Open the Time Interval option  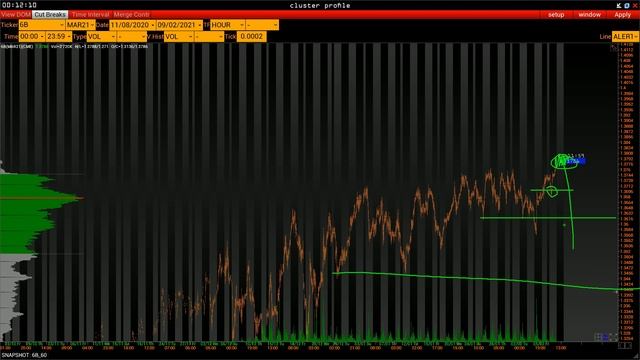[90, 15]
